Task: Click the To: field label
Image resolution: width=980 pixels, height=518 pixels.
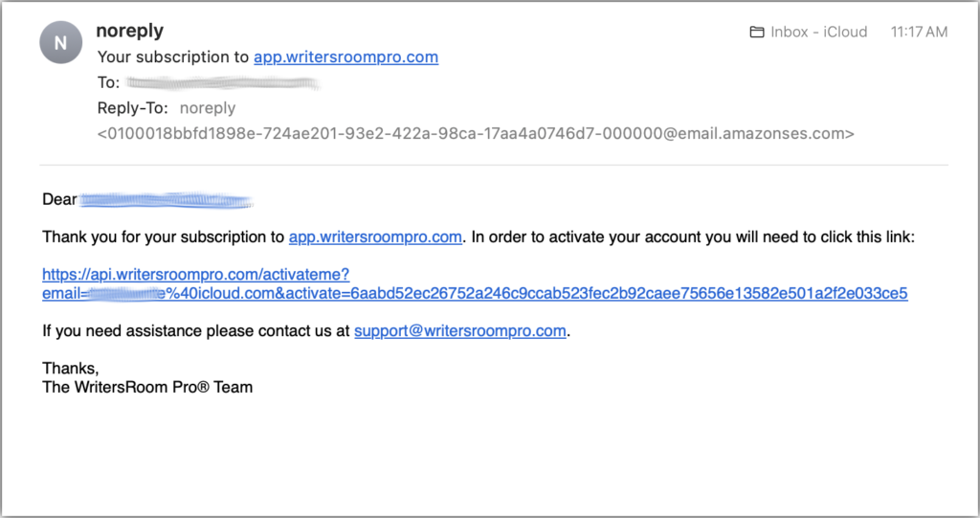Action: 108,82
